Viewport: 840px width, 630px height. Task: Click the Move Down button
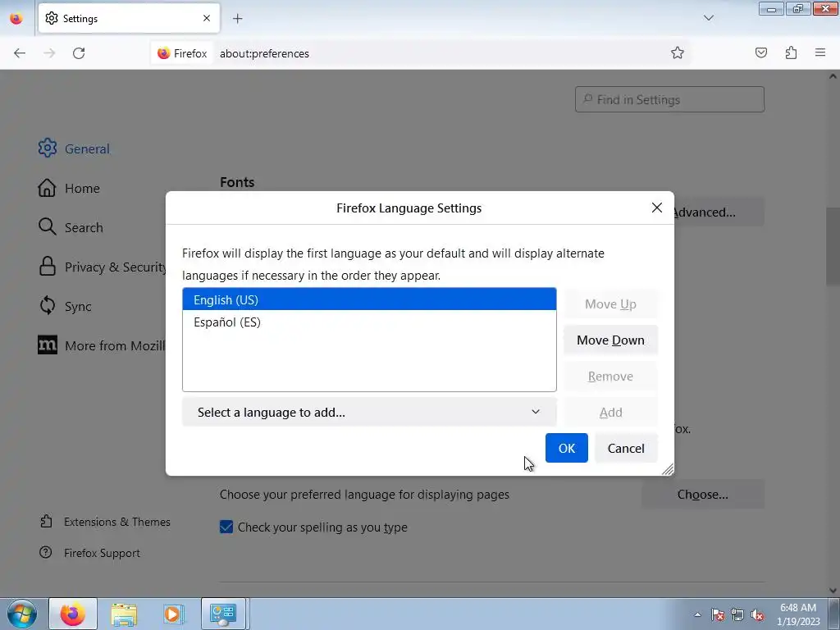click(610, 340)
